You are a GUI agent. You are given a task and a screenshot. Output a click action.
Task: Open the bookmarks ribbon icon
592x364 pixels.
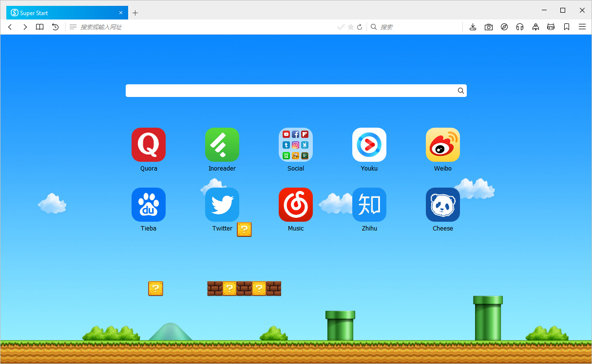click(x=567, y=27)
